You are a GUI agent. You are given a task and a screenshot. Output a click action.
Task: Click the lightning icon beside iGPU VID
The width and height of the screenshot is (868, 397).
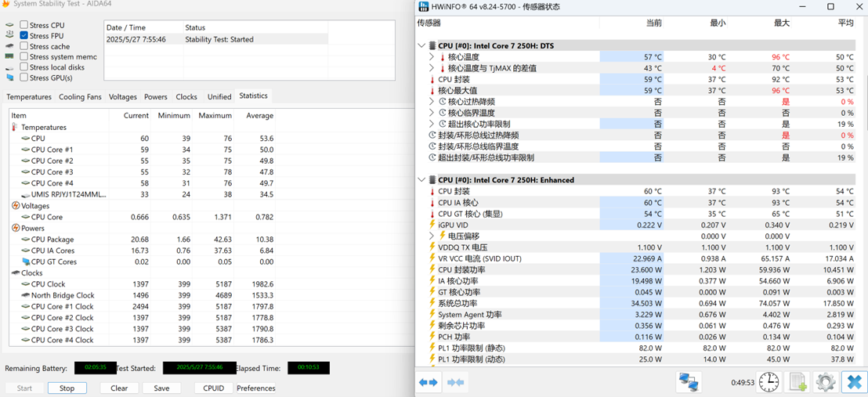(x=432, y=225)
